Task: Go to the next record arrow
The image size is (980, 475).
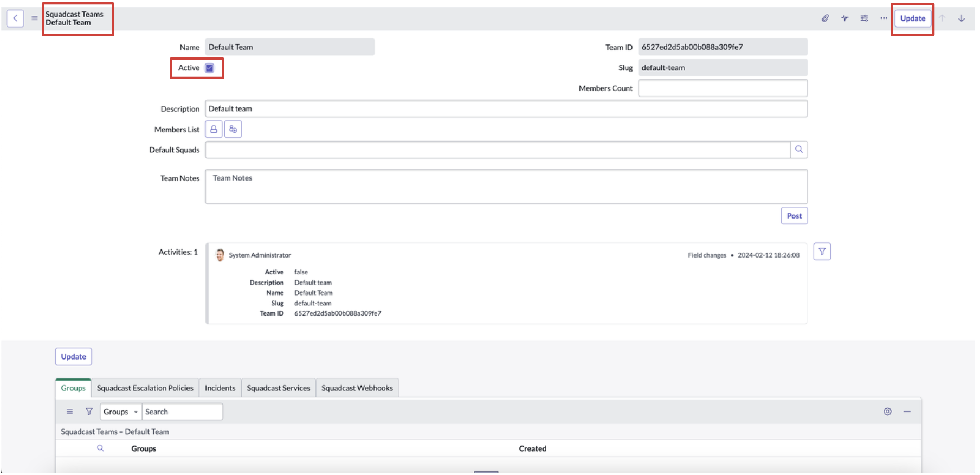Action: tap(961, 18)
